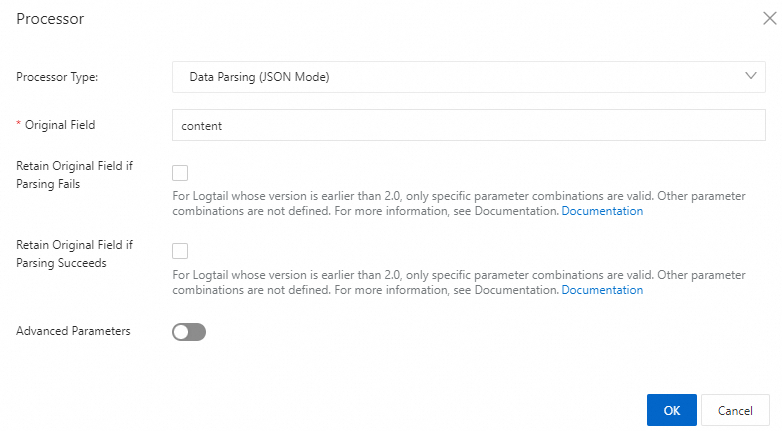Check Retain Original Field if Parsing Fails
The height and width of the screenshot is (431, 782).
click(180, 173)
